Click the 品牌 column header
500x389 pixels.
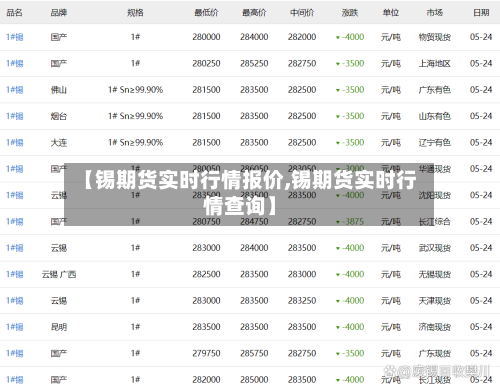coord(59,13)
